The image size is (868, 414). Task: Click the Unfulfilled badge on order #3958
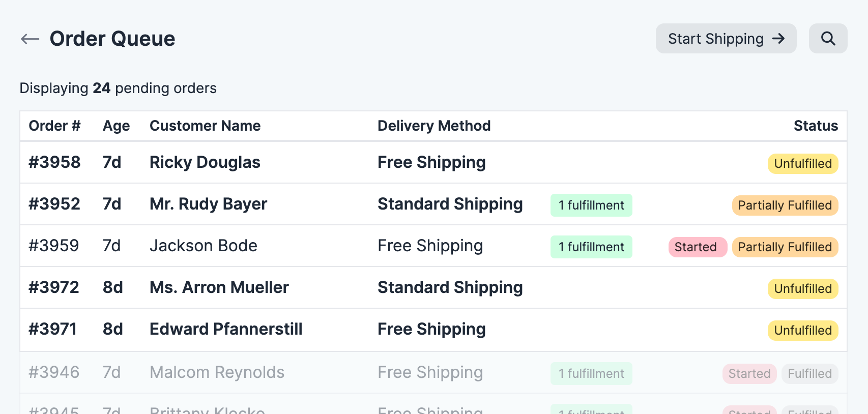tap(802, 163)
